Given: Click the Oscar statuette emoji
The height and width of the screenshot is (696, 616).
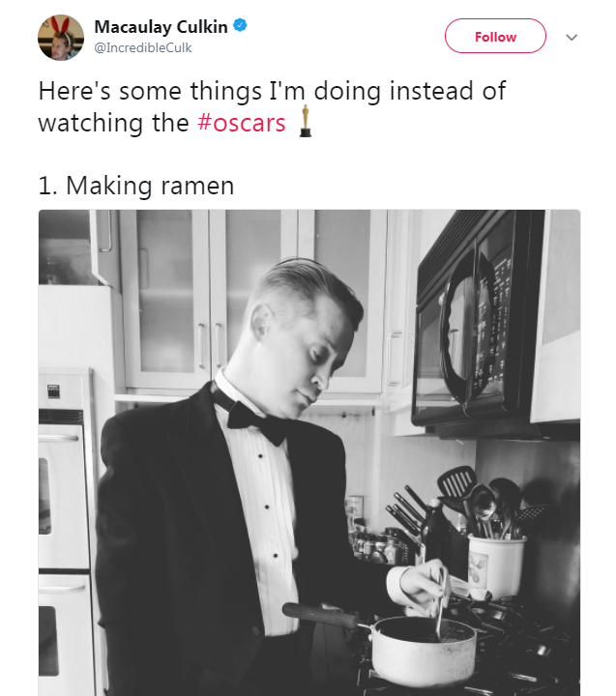Looking at the screenshot, I should point(306,122).
